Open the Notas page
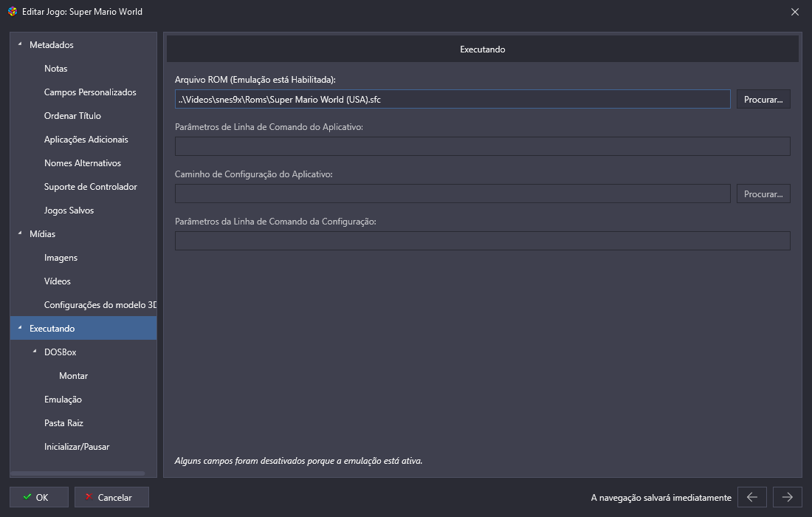The image size is (812, 517). pos(55,69)
